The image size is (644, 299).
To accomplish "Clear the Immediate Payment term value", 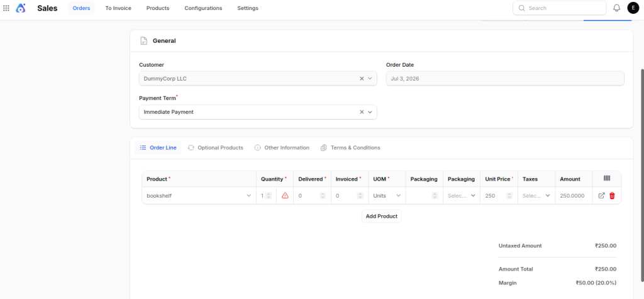I will 362,112.
